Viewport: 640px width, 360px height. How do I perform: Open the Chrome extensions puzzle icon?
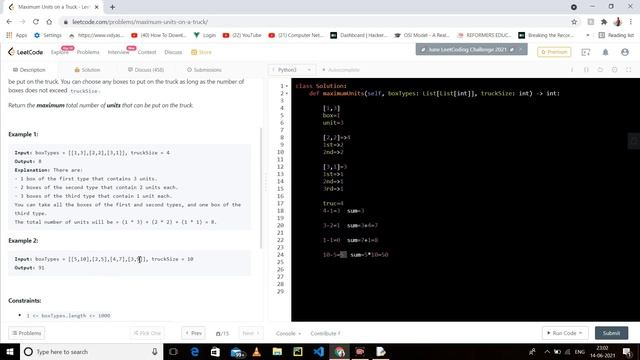tap(604, 22)
